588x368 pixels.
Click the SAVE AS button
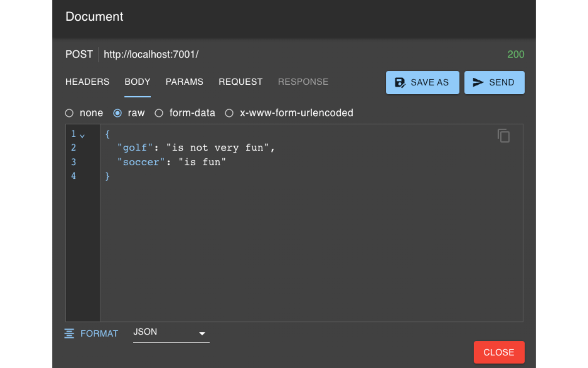[x=423, y=82]
